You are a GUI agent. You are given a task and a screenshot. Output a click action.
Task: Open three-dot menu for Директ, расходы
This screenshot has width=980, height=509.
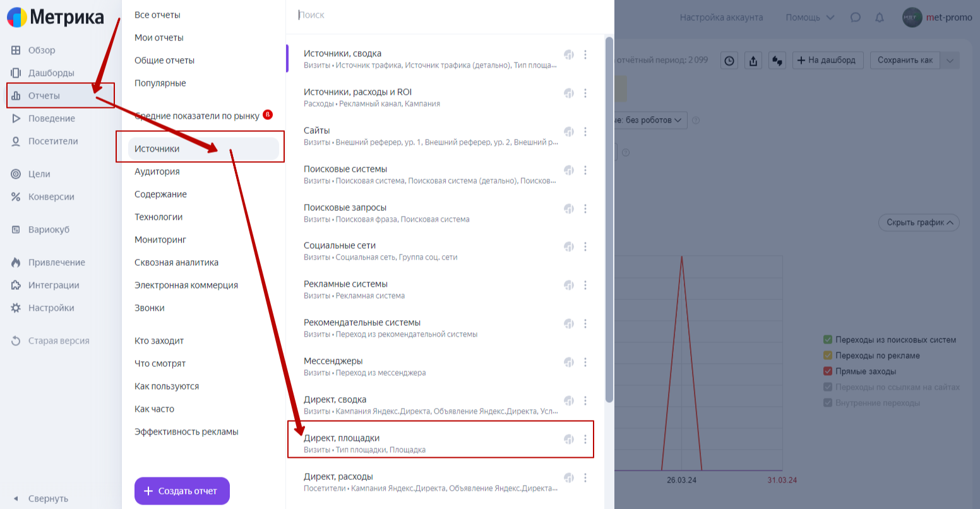click(x=585, y=478)
